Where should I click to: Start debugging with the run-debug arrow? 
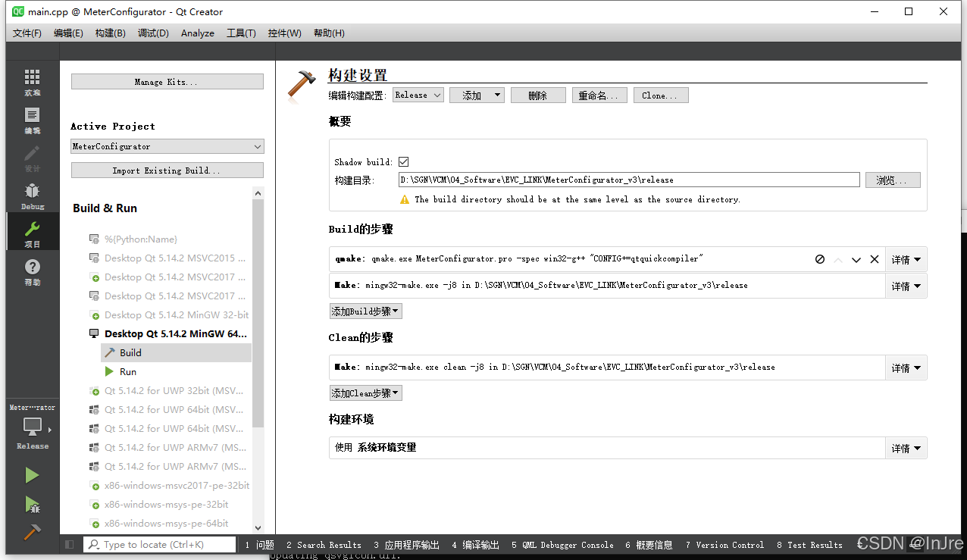pyautogui.click(x=32, y=504)
